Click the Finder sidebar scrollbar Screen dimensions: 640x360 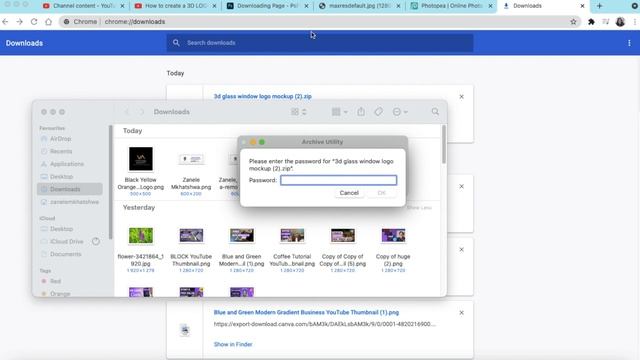click(110, 182)
